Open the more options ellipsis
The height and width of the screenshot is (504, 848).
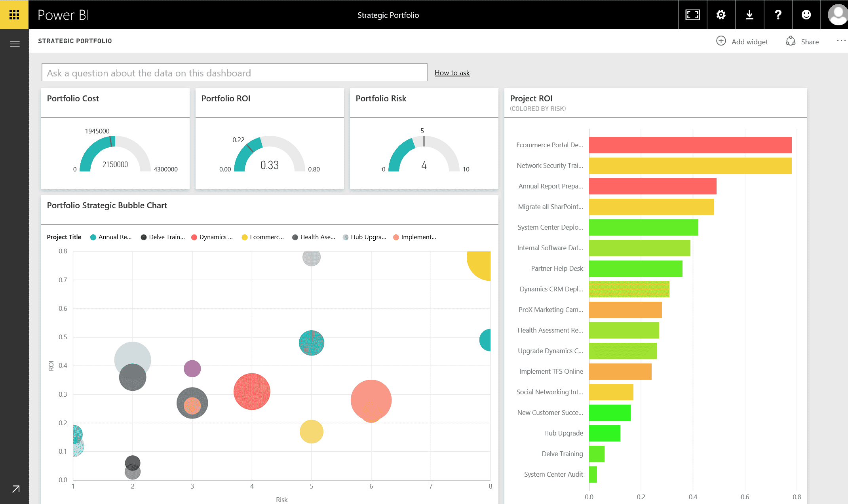point(841,41)
